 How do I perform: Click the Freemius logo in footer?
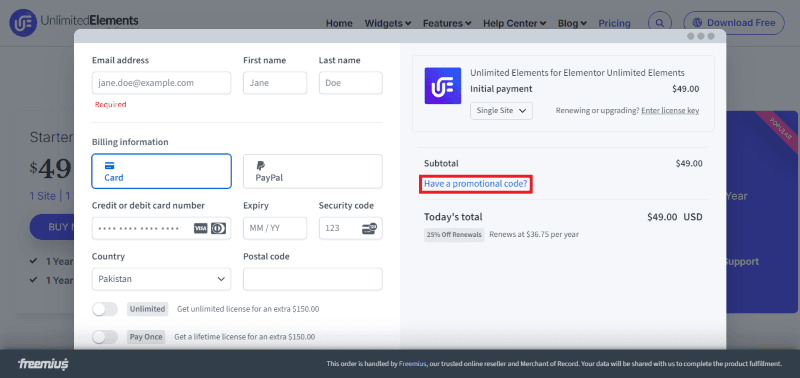tap(43, 364)
